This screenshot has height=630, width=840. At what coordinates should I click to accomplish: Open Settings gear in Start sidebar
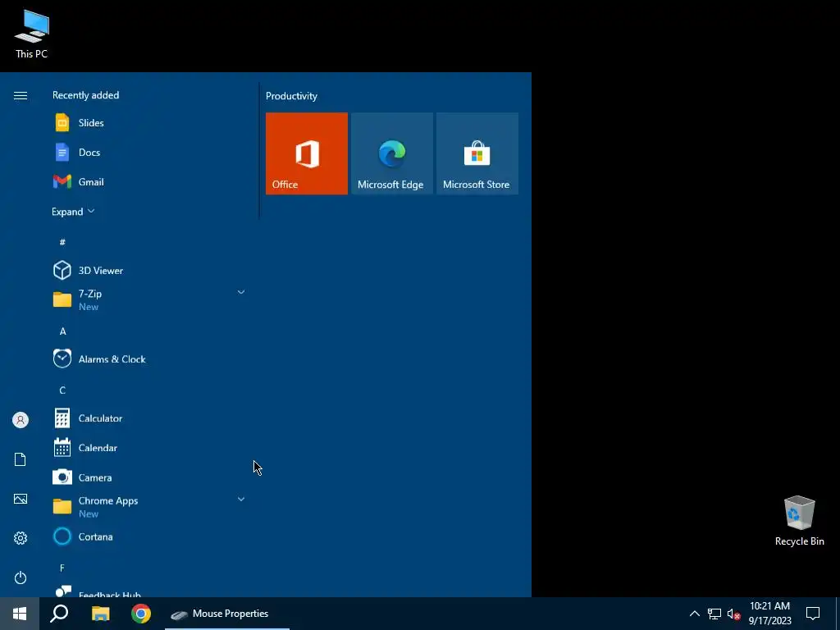click(x=21, y=538)
